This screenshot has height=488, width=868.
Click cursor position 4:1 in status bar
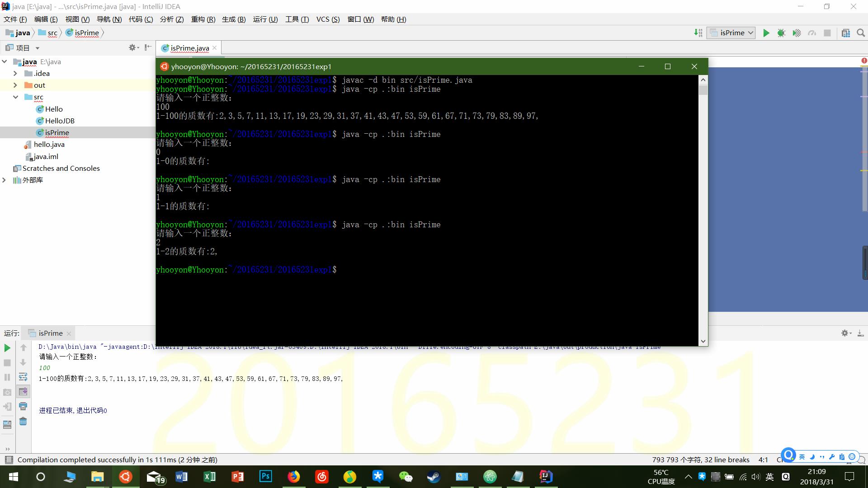(763, 460)
